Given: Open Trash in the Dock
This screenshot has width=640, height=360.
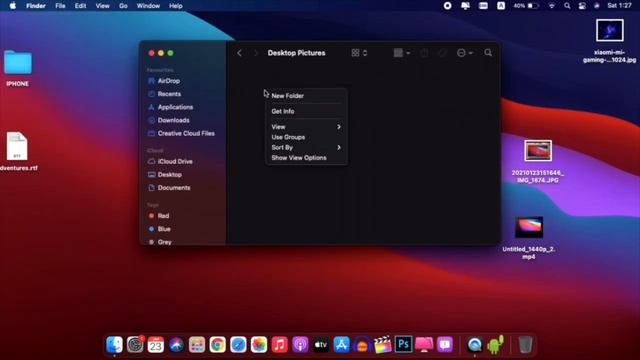Looking at the screenshot, I should 525,345.
